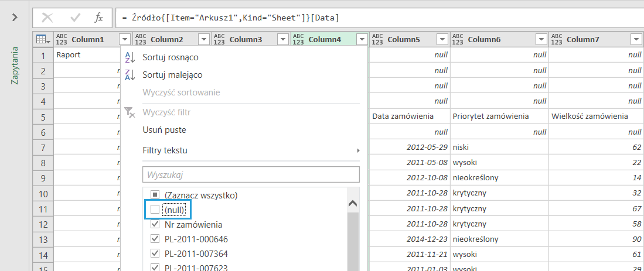
Task: Click the Column4 ABC123 data type icon
Action: pyautogui.click(x=298, y=39)
